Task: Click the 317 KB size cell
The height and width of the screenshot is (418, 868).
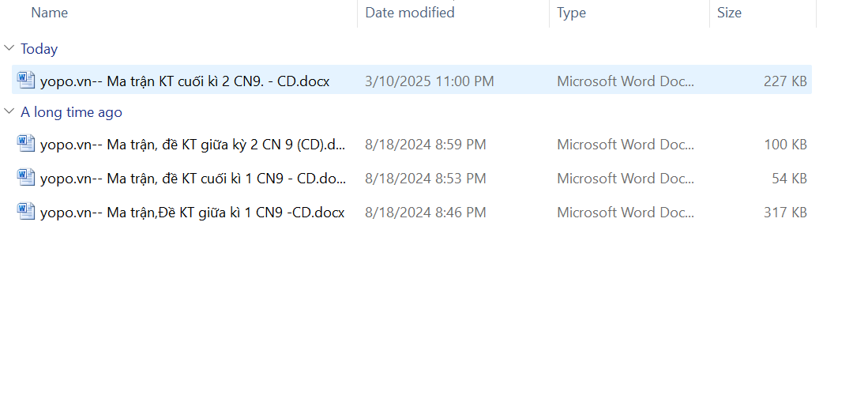Action: click(785, 213)
